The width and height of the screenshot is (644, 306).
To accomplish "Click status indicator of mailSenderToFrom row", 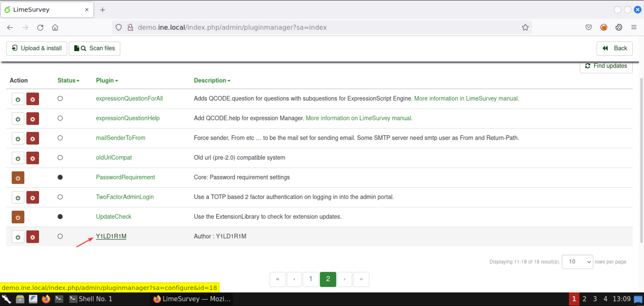I will coord(60,138).
